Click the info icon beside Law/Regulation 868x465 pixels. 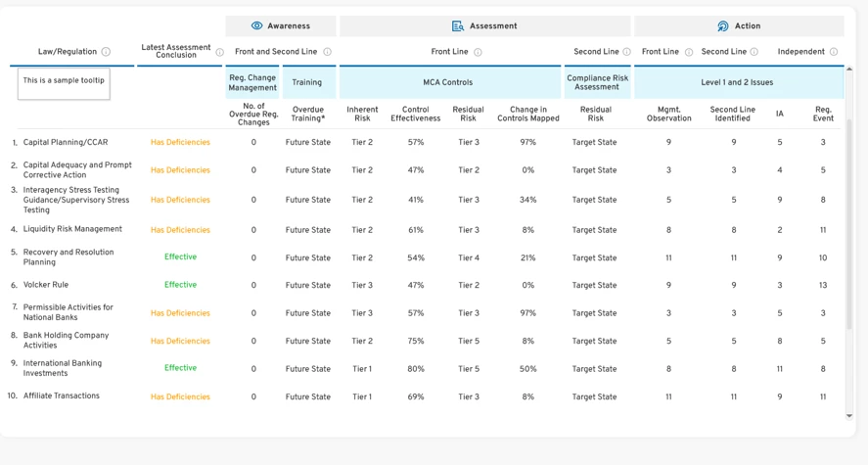click(106, 52)
